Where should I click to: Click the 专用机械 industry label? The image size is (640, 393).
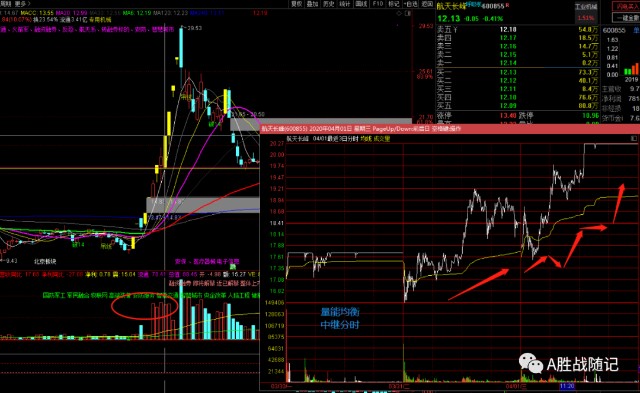tap(100, 20)
